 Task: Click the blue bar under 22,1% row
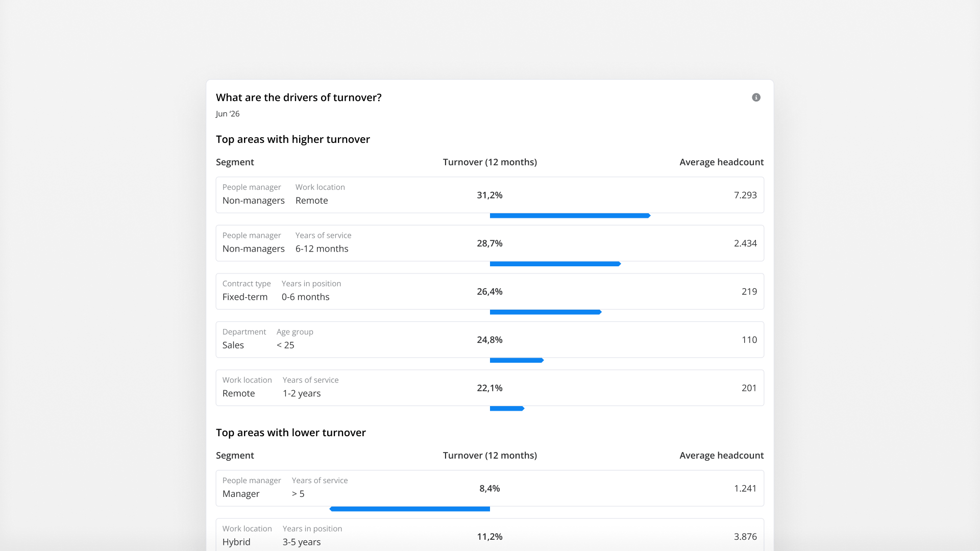coord(507,409)
